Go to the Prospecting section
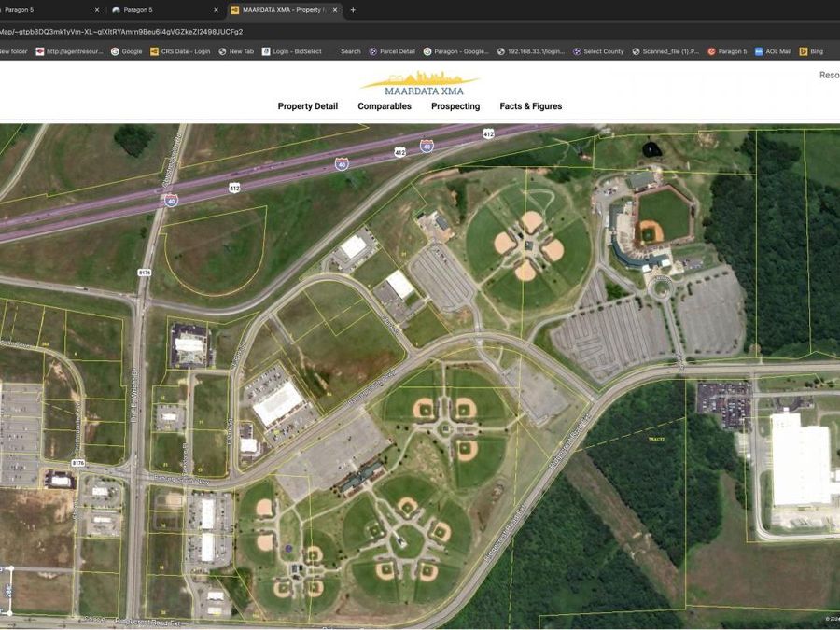The height and width of the screenshot is (630, 840). click(455, 106)
